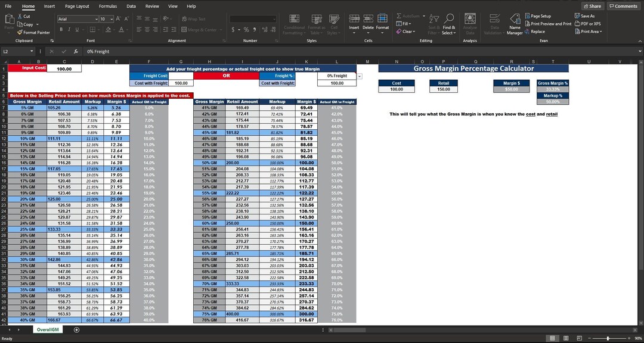Open the Comments panel
The height and width of the screenshot is (343, 644).
pyautogui.click(x=623, y=6)
